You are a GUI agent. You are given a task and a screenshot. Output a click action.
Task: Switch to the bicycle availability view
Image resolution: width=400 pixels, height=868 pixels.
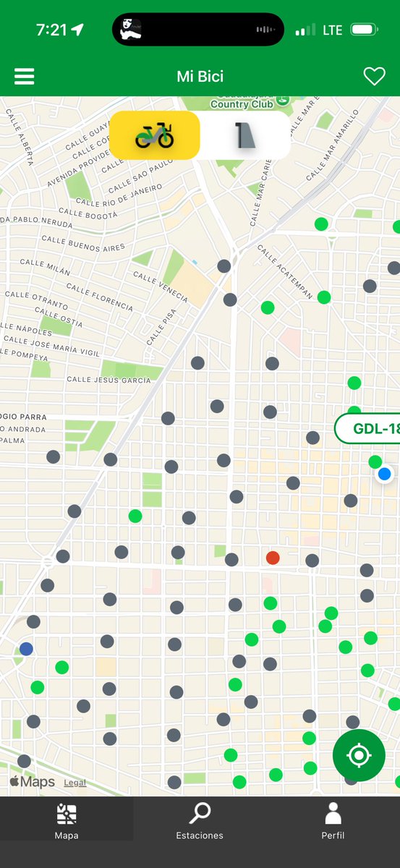155,135
